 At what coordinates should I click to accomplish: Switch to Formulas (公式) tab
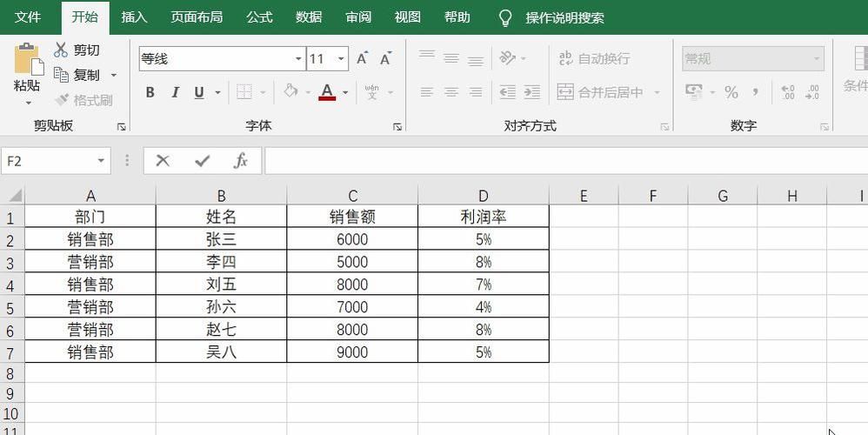coord(259,17)
